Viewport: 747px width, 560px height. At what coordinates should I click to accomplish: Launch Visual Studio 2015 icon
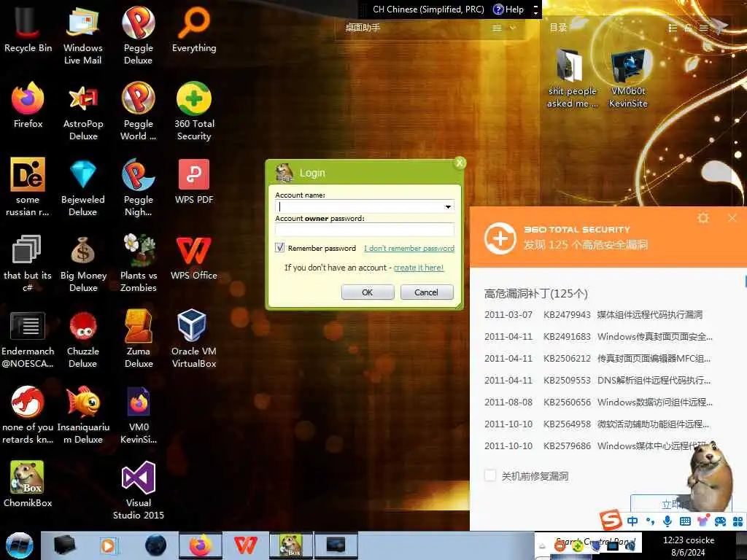click(x=138, y=489)
